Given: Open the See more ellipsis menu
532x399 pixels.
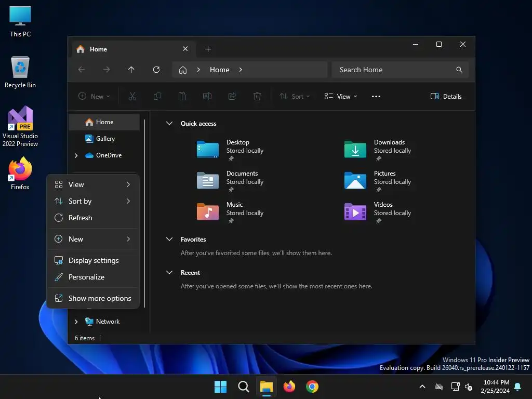Looking at the screenshot, I should (376, 96).
